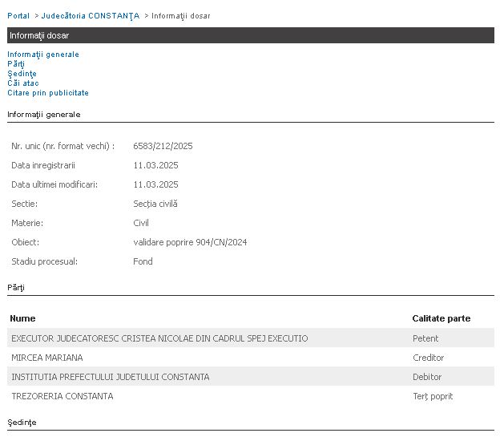Select the Secţia civilă value
This screenshot has height=441, width=504.
point(155,204)
